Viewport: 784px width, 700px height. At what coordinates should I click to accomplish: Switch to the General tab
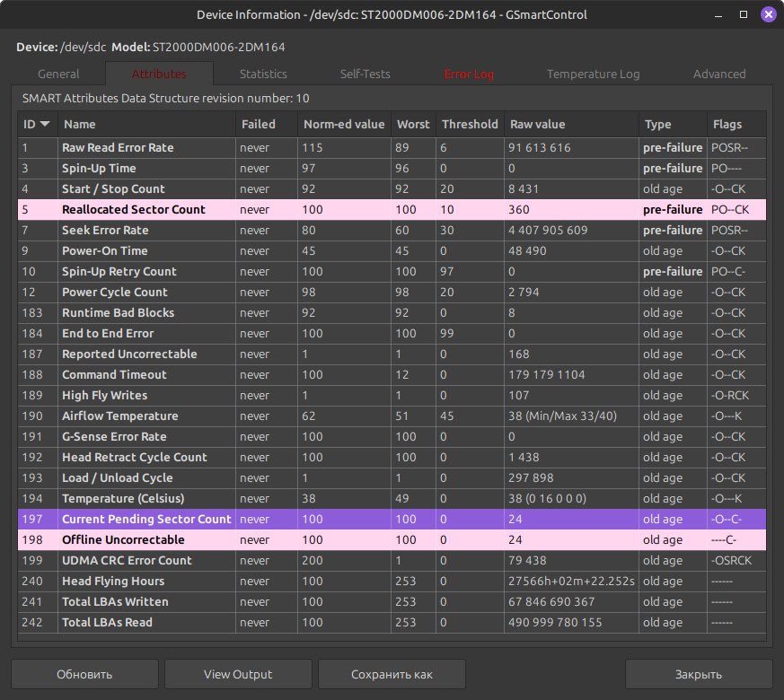coord(58,74)
